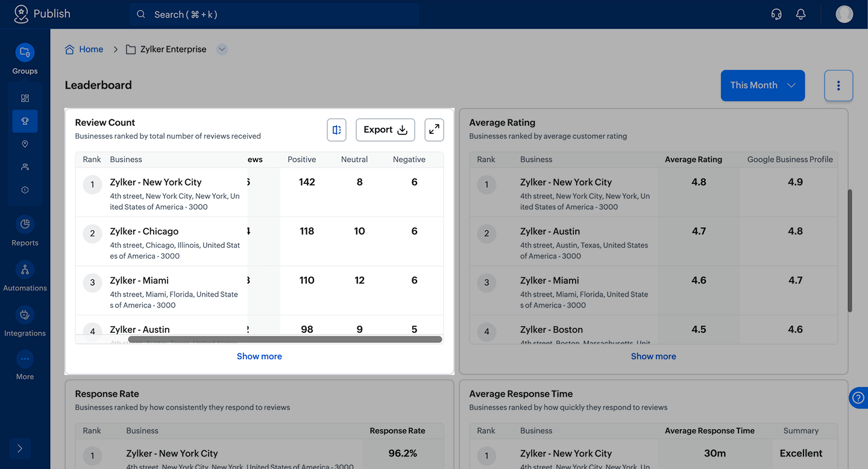Screen dimensions: 868x469
Task: Open the Leaderboard trophy icon in sidebar
Action: [x=25, y=121]
